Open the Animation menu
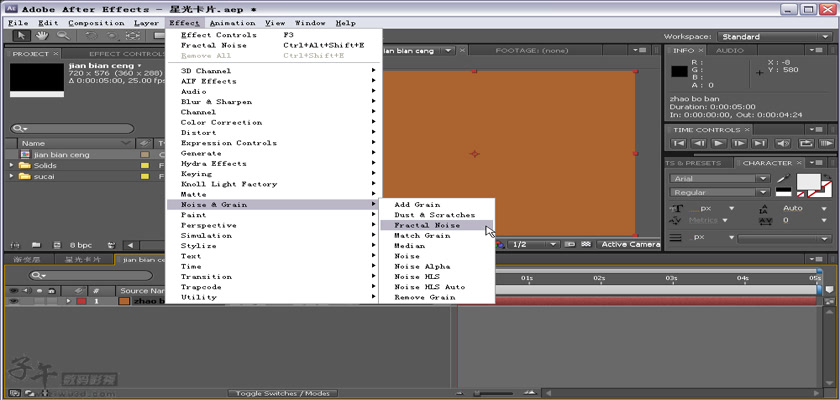The image size is (840, 400). coord(232,23)
